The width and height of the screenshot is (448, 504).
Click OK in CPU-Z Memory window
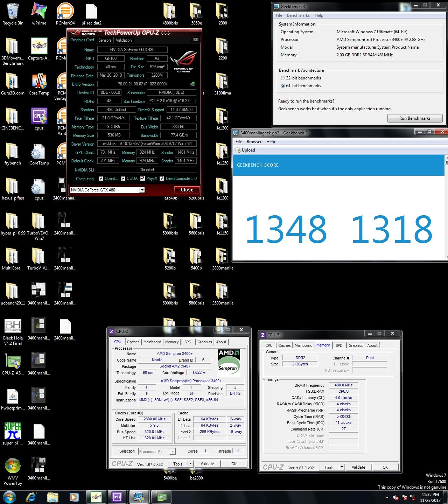pyautogui.click(x=385, y=467)
